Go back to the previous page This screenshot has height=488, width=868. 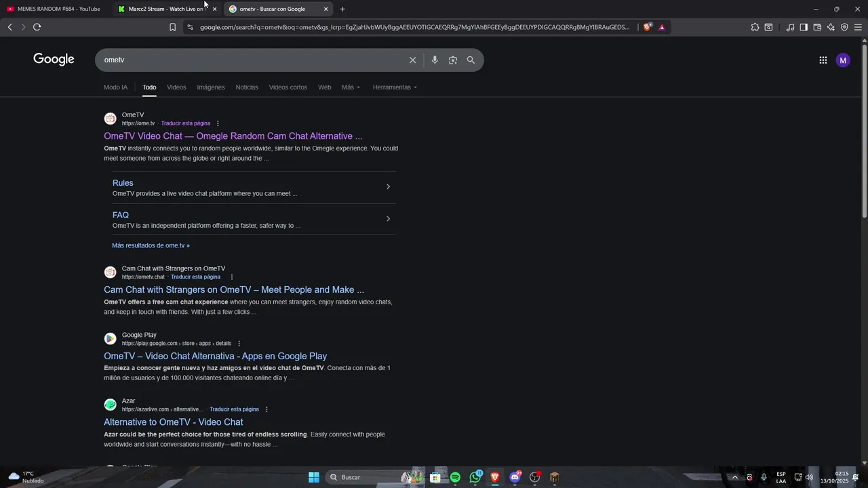(9, 27)
